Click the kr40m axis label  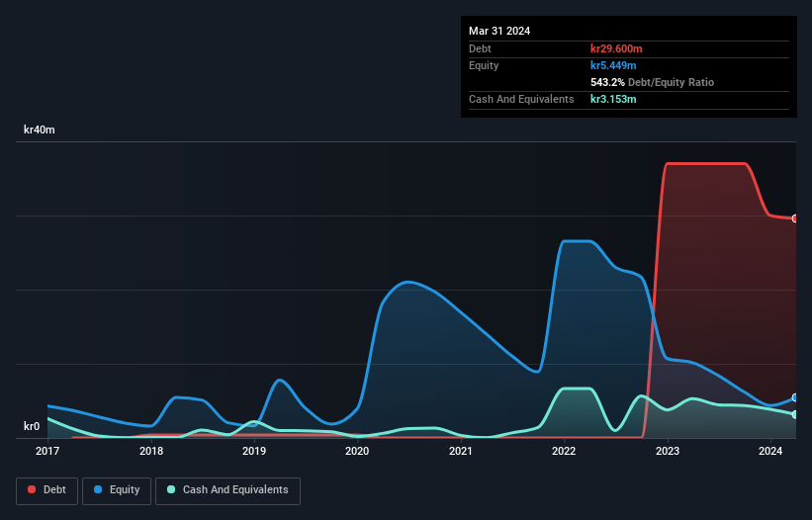[40, 130]
